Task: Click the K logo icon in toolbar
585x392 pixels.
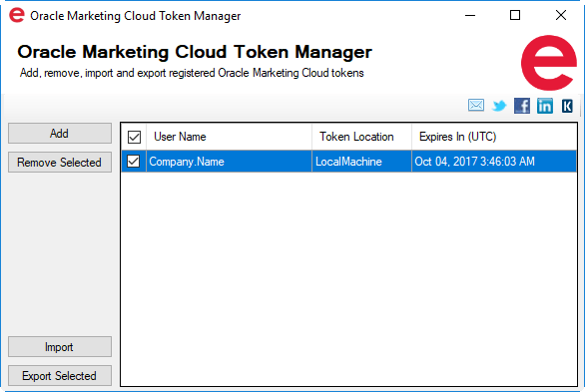Action: tap(567, 106)
